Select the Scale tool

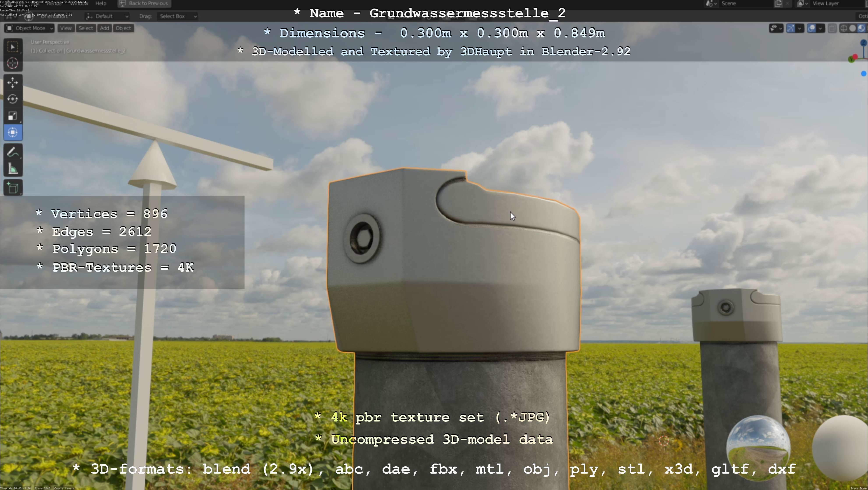coord(13,116)
